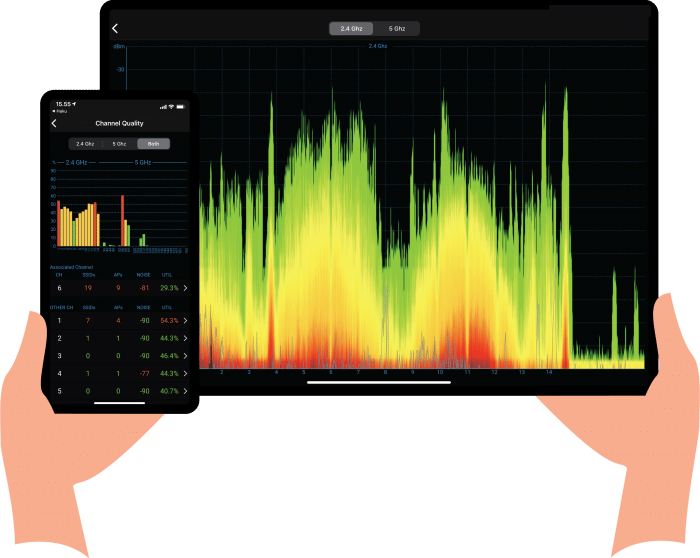Tap the battery icon in phone status bar
This screenshot has height=558, width=700.
point(182,104)
